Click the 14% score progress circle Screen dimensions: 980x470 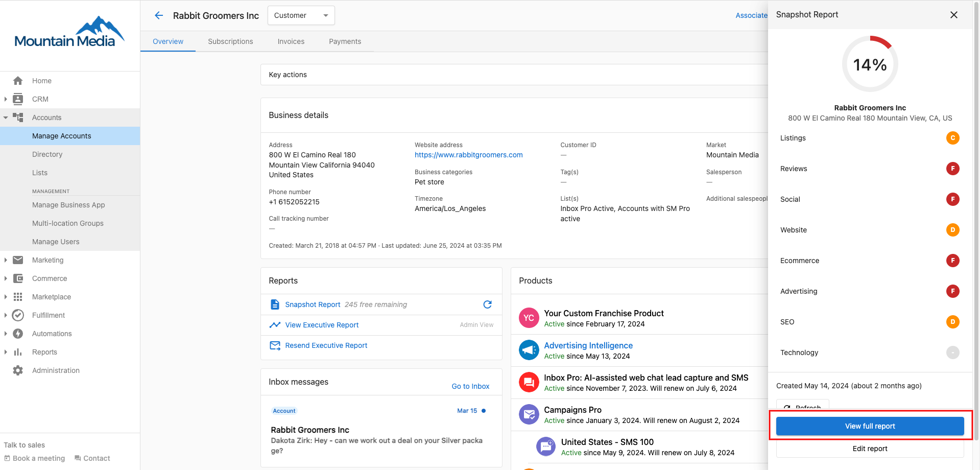click(870, 64)
